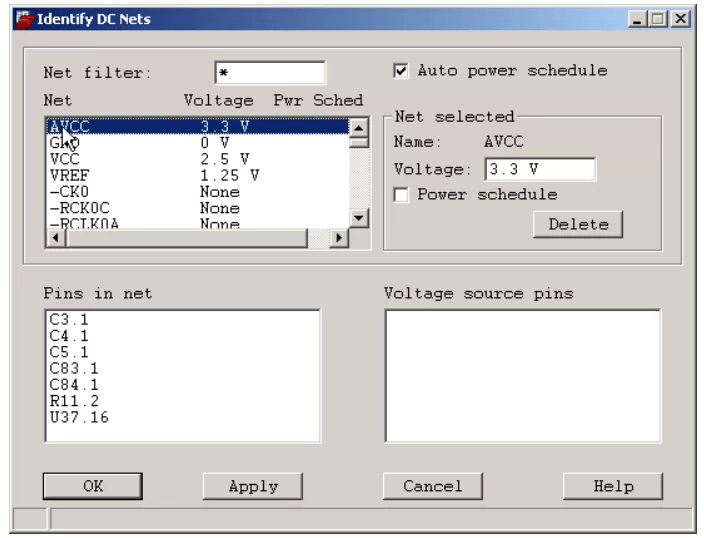Select the -RCK0C net row
704x538 pixels.
coord(198,208)
